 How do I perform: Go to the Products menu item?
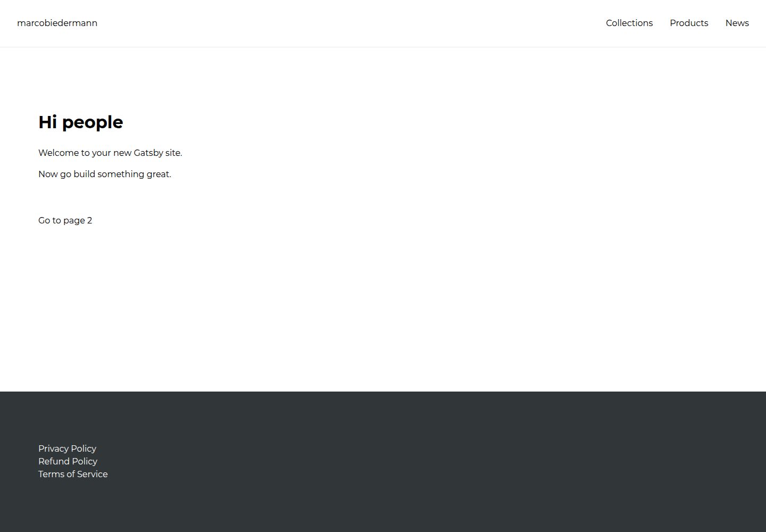pyautogui.click(x=689, y=23)
